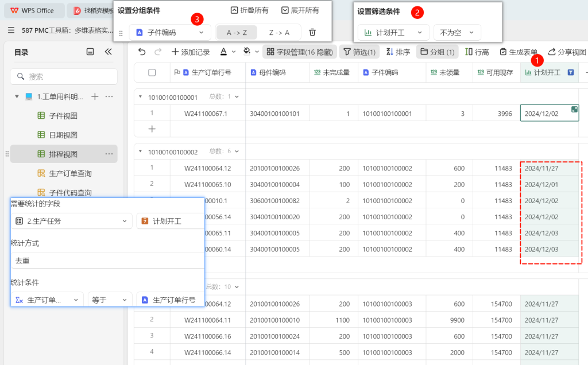588x365 pixels.
Task: Sort groups ascending A -> Z
Action: coord(237,33)
